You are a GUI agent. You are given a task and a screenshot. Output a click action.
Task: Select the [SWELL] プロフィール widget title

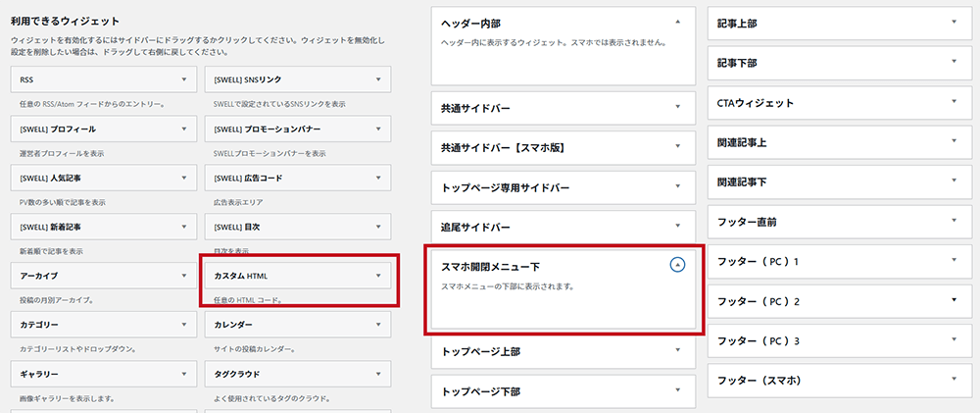(x=58, y=129)
